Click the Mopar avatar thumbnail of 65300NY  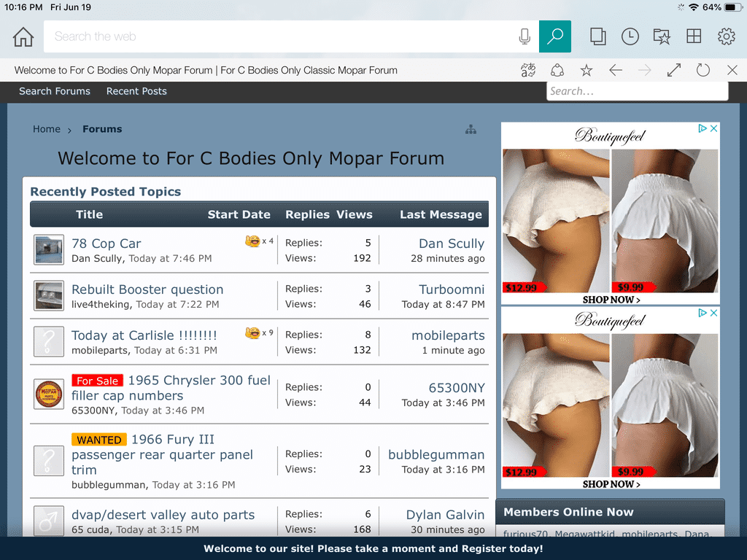[49, 394]
